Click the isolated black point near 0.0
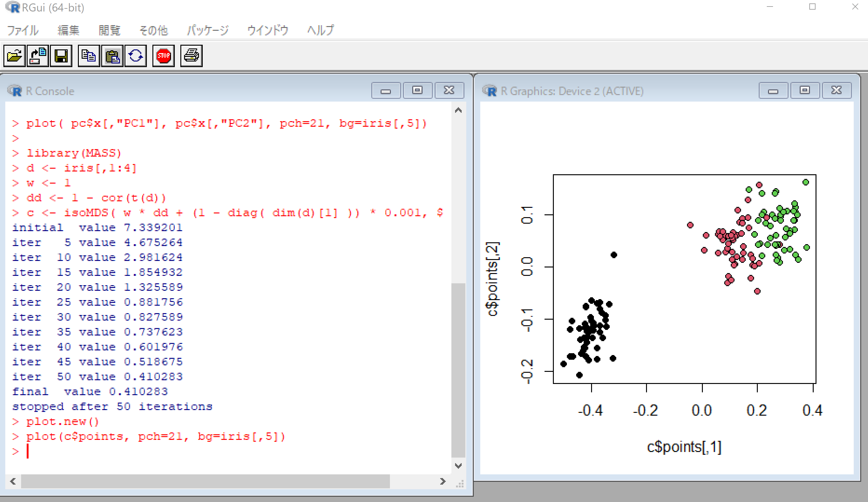The image size is (868, 502). pos(614,255)
